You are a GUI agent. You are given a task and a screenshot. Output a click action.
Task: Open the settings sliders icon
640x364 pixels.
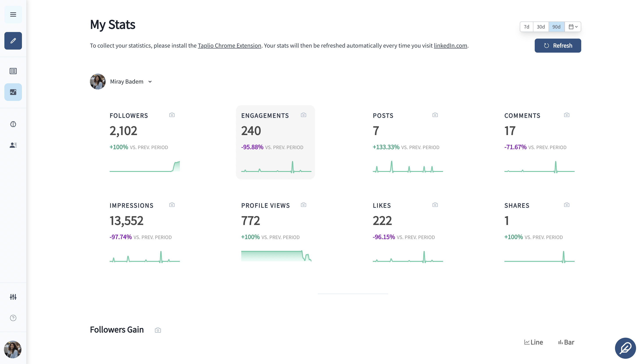13,297
